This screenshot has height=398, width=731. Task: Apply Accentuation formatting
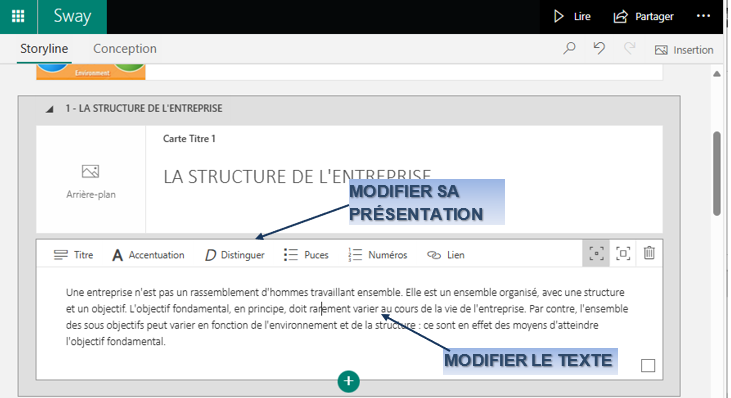coord(148,255)
